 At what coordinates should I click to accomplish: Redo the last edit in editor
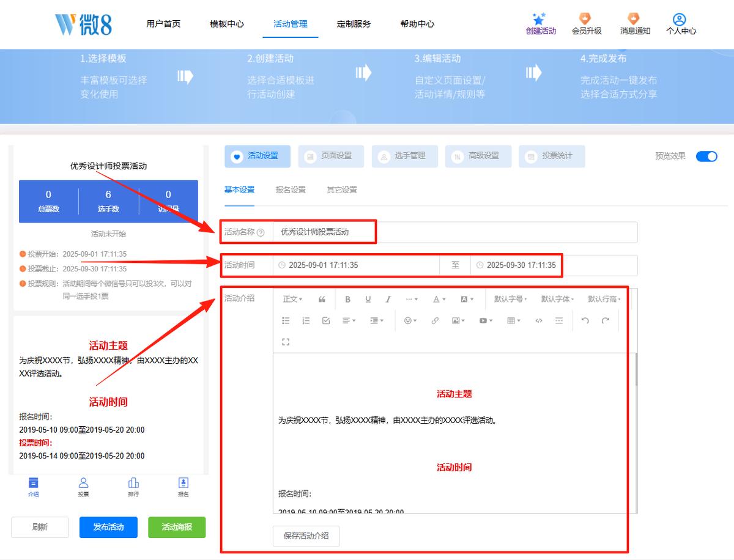(x=606, y=320)
